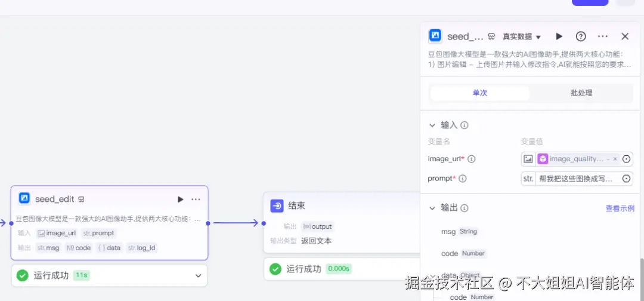Select the 单次 tab
Viewport: 644px width, 301px height.
coord(479,93)
